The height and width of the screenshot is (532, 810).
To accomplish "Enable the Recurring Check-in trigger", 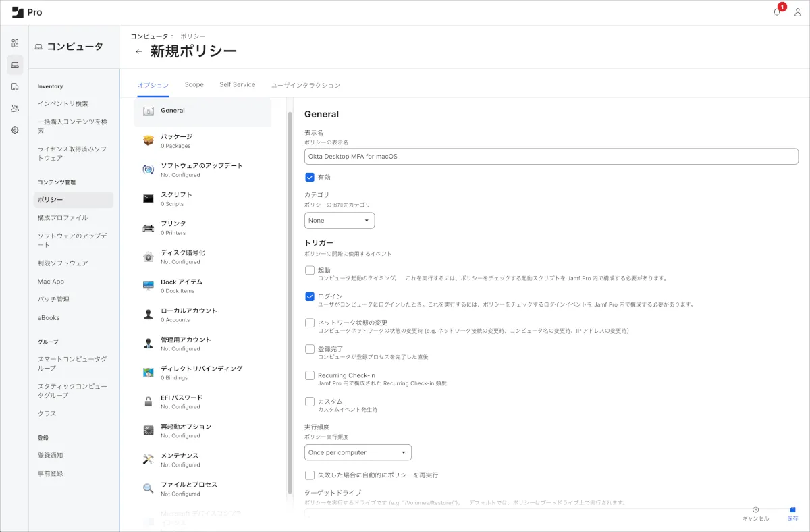I will pyautogui.click(x=310, y=375).
